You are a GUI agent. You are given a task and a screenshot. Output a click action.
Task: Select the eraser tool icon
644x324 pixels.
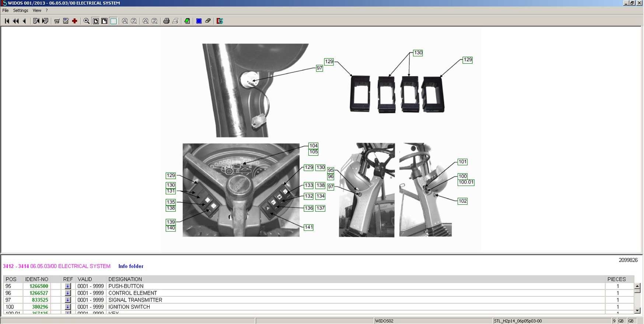tap(208, 21)
